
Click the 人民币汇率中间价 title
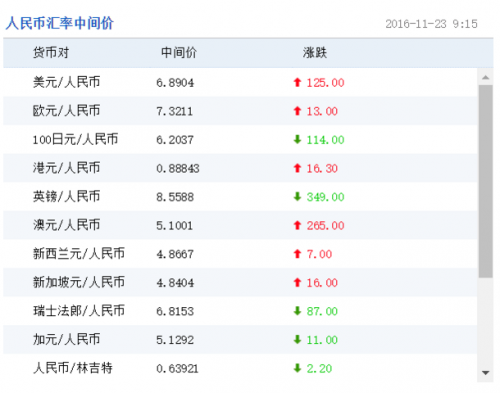click(60, 23)
